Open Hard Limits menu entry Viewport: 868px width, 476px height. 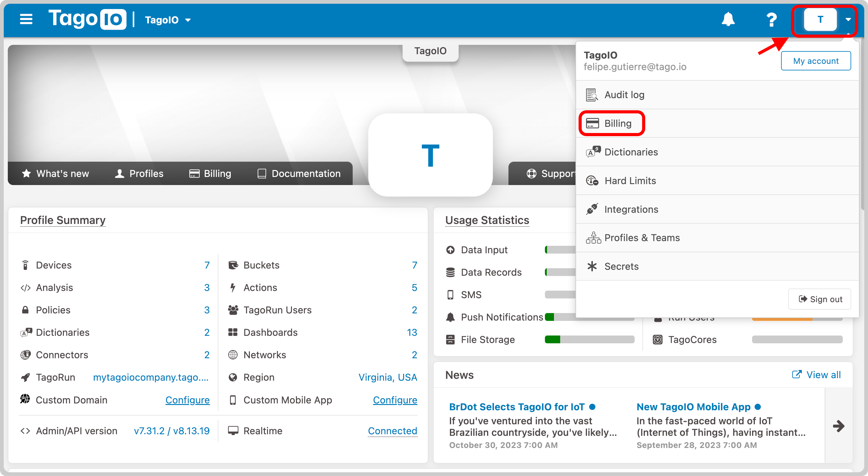coord(717,181)
